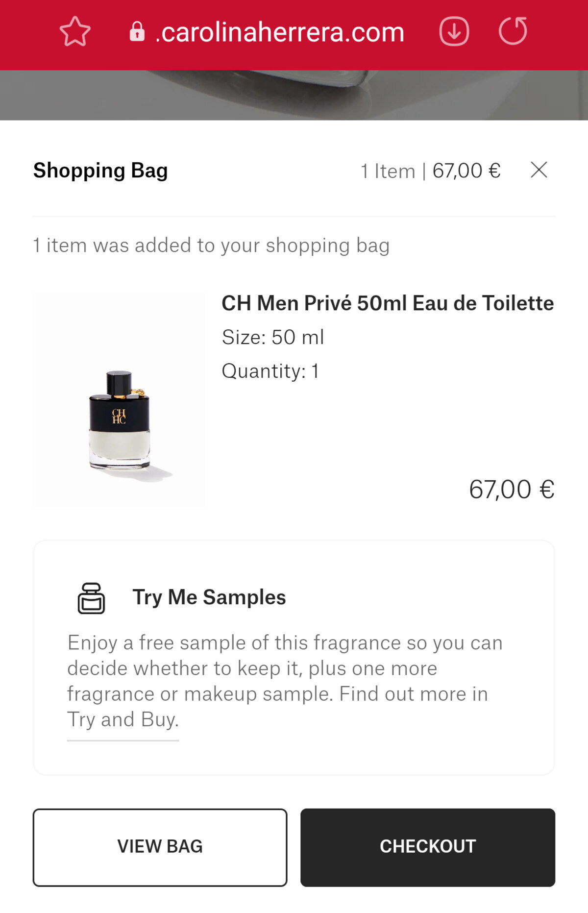Click the Size: 50 ml label
This screenshot has width=588, height=913.
point(272,337)
